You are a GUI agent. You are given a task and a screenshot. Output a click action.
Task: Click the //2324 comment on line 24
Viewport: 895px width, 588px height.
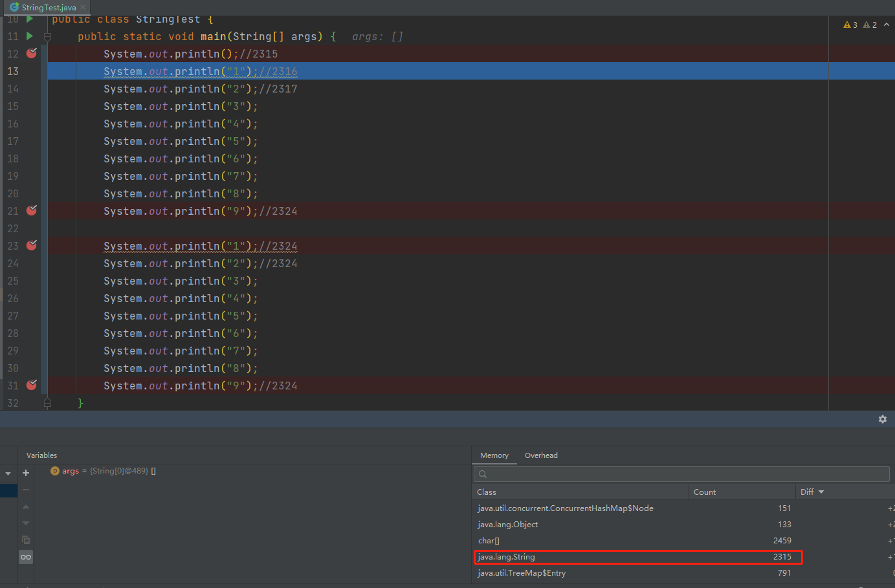click(x=278, y=263)
